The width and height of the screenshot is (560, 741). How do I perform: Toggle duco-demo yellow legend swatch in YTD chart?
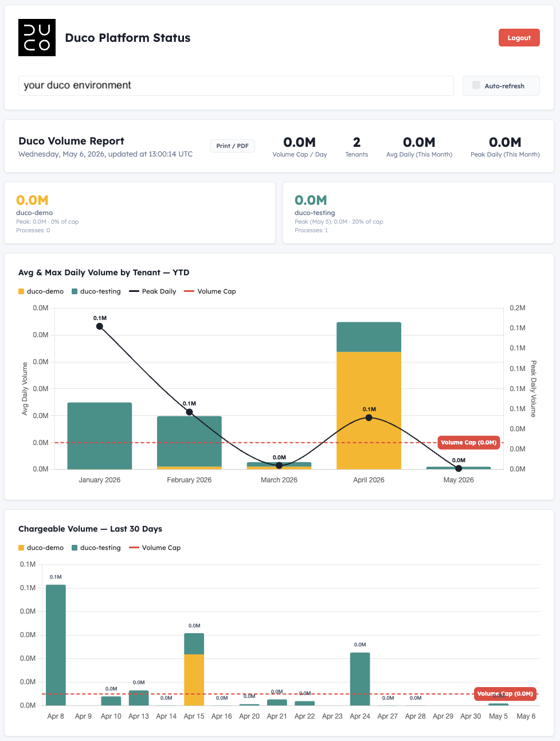21,291
